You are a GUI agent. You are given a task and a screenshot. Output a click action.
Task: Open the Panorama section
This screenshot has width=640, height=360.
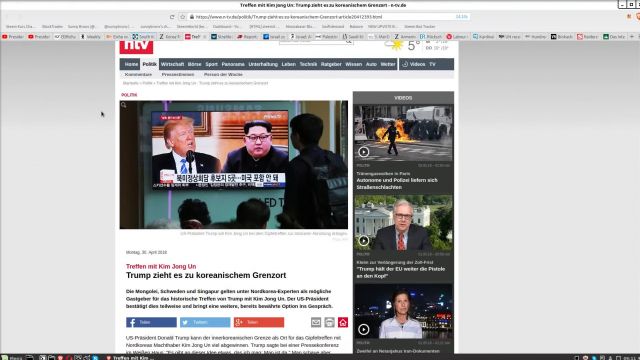click(x=233, y=64)
